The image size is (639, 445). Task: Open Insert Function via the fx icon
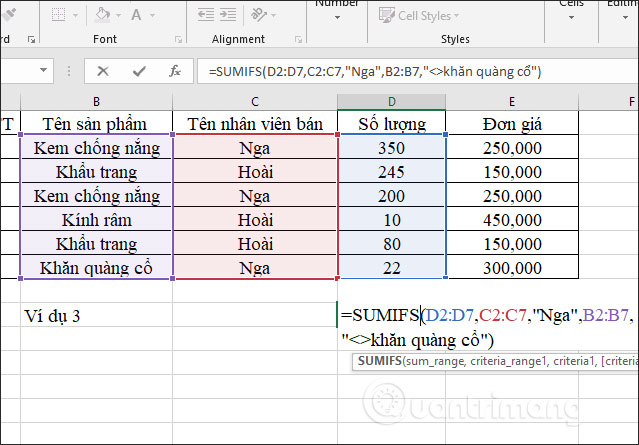(175, 71)
